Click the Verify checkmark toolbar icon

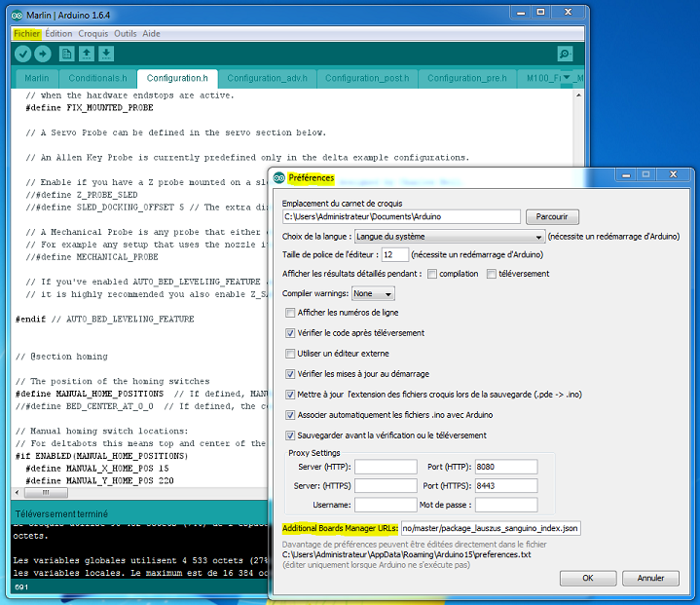23,54
